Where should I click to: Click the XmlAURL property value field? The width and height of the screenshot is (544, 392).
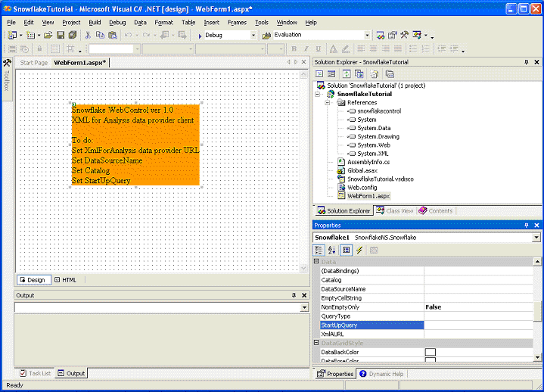(x=478, y=334)
